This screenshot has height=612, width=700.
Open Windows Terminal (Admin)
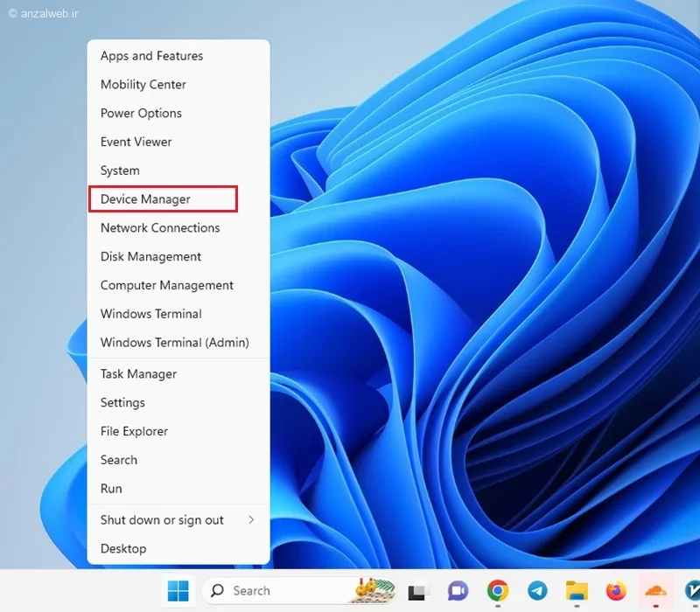point(178,343)
